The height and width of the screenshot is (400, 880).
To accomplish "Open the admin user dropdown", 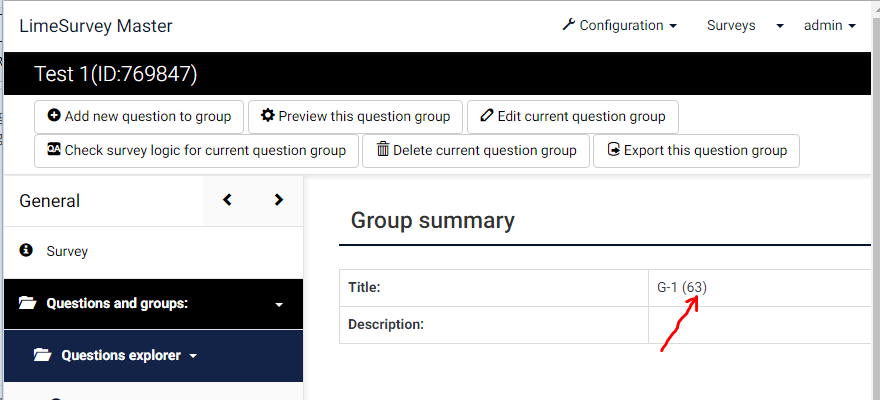I will 830,25.
